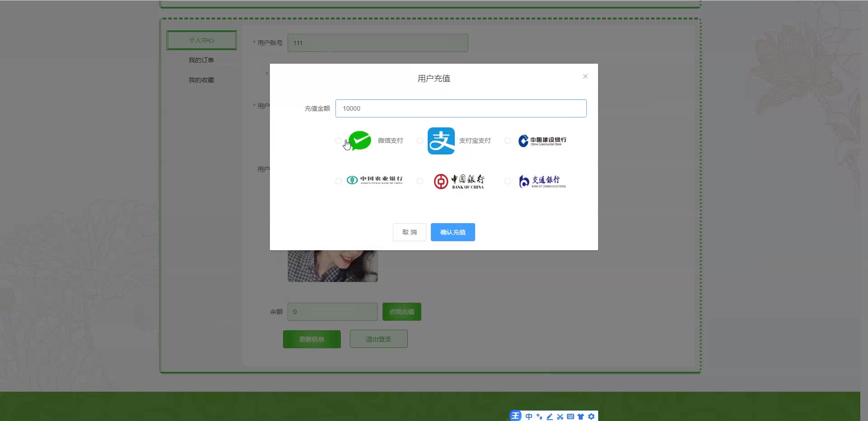This screenshot has width=868, height=421.
Task: Click the 支付宝支付 label text
Action: tap(475, 140)
